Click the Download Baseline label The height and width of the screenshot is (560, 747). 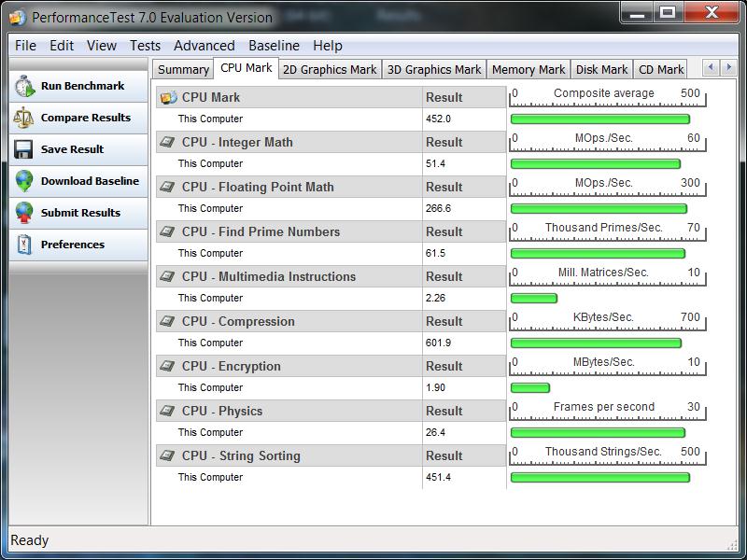tap(90, 181)
